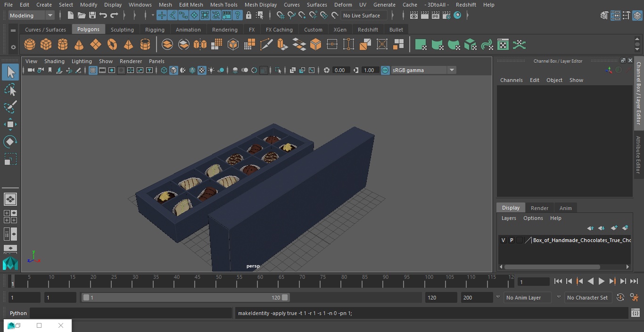
Task: Undo the last action
Action: [103, 16]
